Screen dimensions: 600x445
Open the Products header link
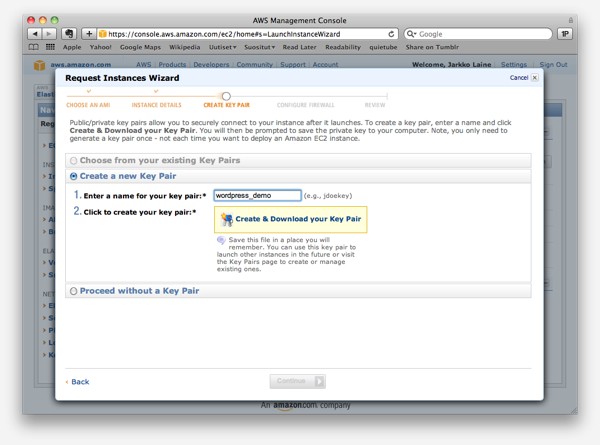[x=172, y=65]
